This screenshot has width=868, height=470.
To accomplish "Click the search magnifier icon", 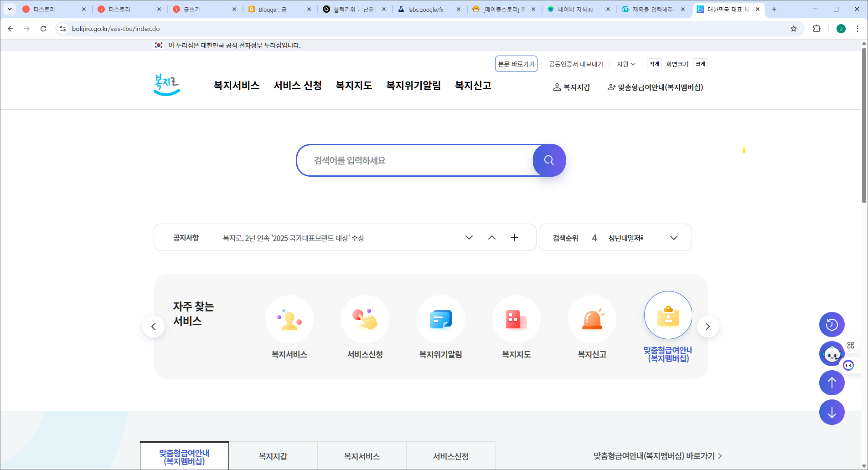I will coord(549,160).
